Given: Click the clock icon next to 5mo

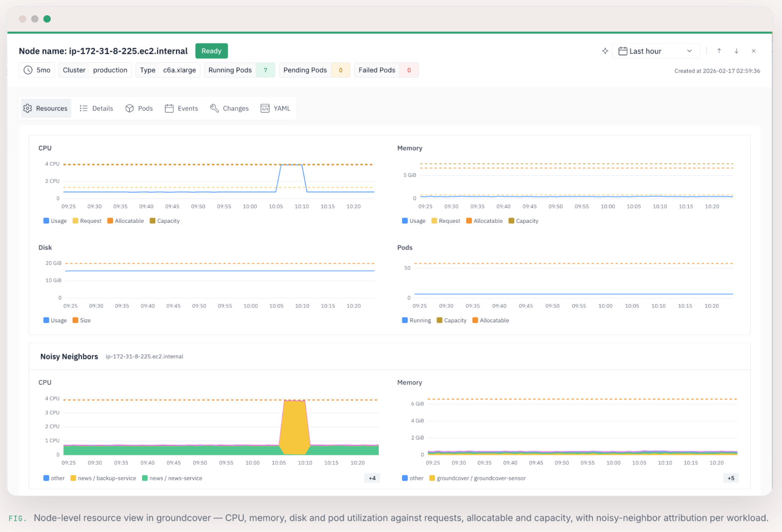Looking at the screenshot, I should point(28,70).
